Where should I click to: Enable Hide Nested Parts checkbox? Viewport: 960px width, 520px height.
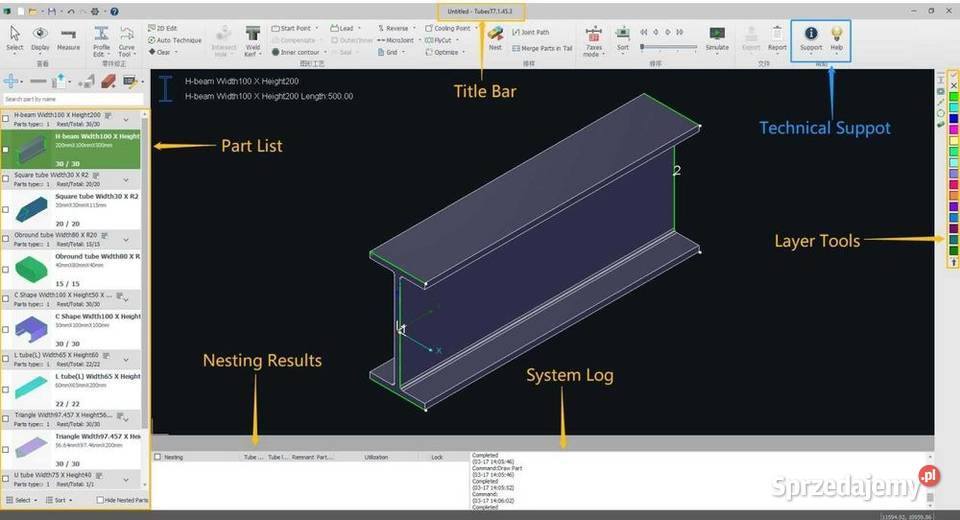click(100, 500)
